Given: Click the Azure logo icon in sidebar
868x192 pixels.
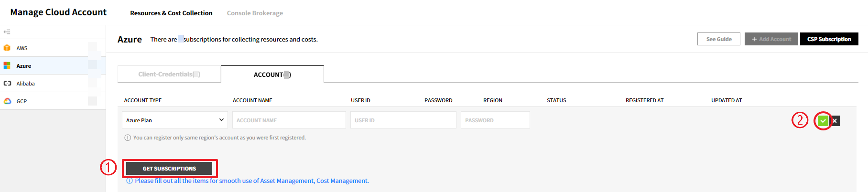Looking at the screenshot, I should (7, 65).
